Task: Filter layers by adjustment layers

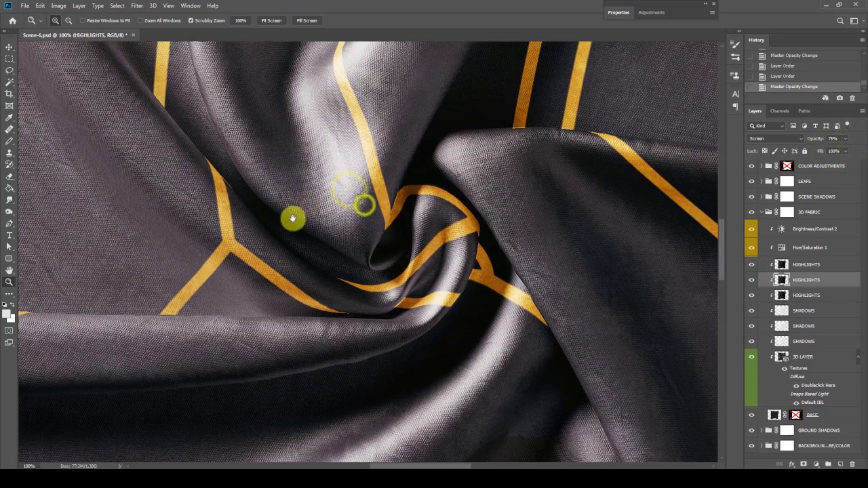Action: pyautogui.click(x=804, y=126)
